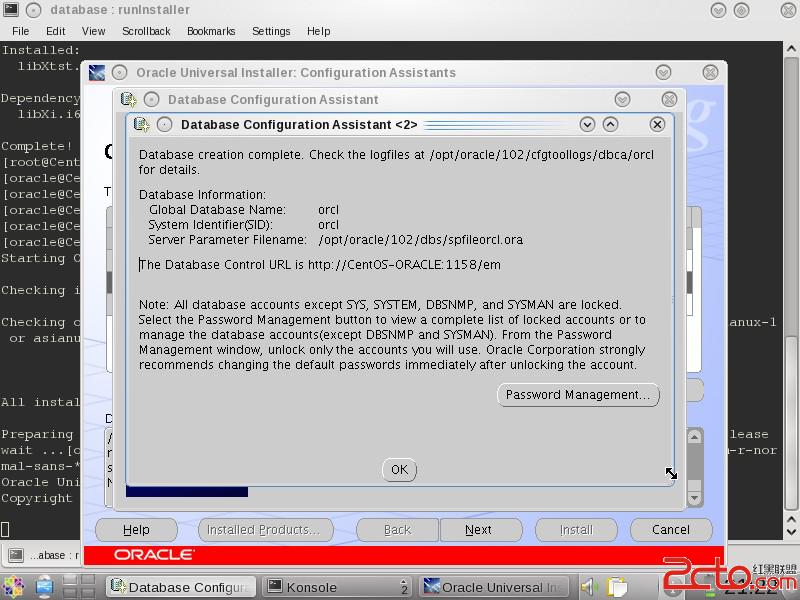Click the dark blue progress bar segment
The width and height of the screenshot is (800, 600).
[x=187, y=491]
